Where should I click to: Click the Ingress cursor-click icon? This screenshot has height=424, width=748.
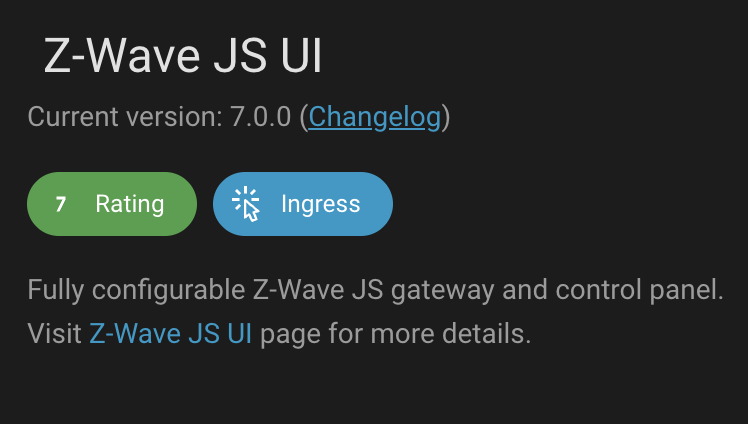coord(245,204)
